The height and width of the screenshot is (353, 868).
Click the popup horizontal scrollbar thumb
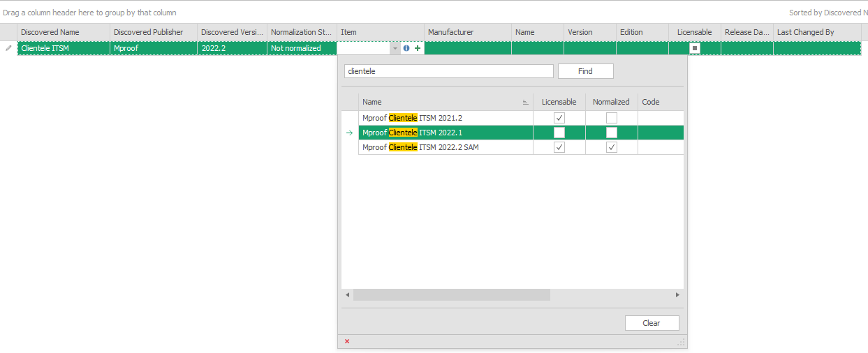coord(452,295)
